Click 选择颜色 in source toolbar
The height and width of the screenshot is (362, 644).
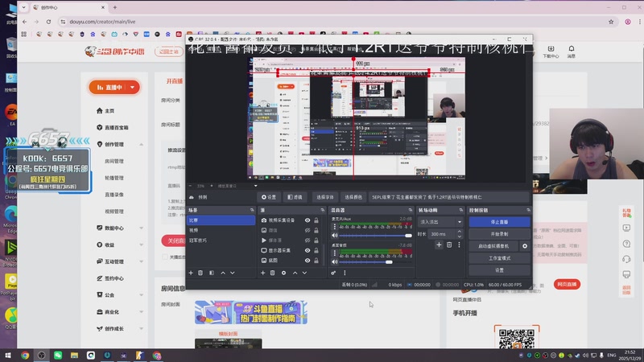point(353,197)
